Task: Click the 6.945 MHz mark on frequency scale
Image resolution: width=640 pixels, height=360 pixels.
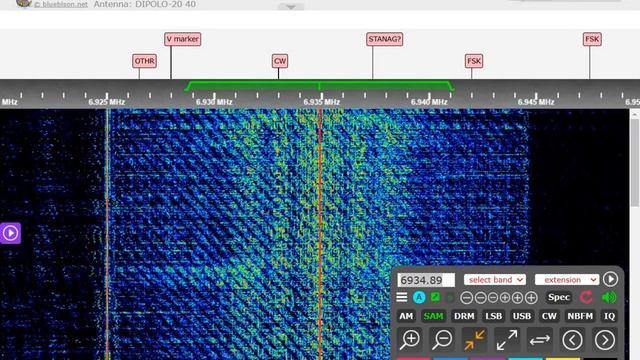Action: [x=536, y=102]
